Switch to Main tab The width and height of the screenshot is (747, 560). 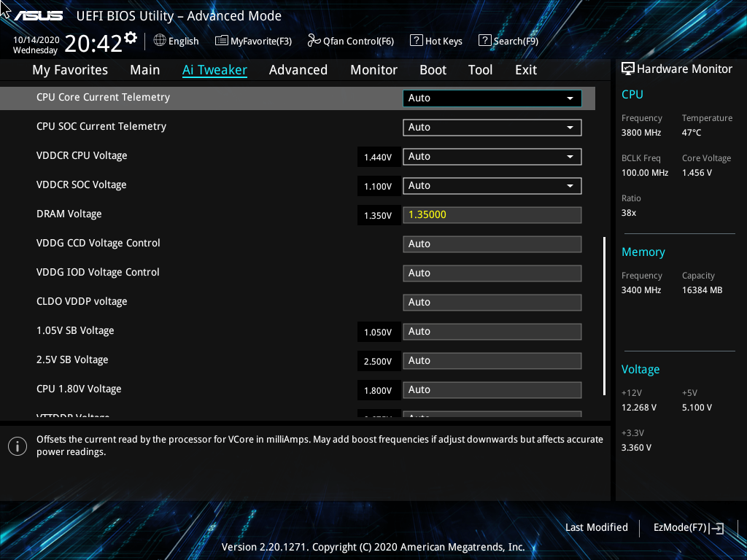pyautogui.click(x=145, y=70)
